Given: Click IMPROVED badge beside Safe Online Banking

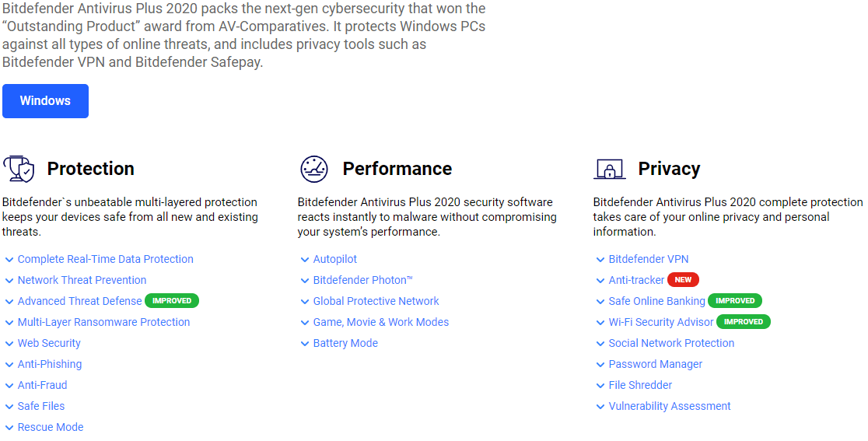Looking at the screenshot, I should click(735, 301).
